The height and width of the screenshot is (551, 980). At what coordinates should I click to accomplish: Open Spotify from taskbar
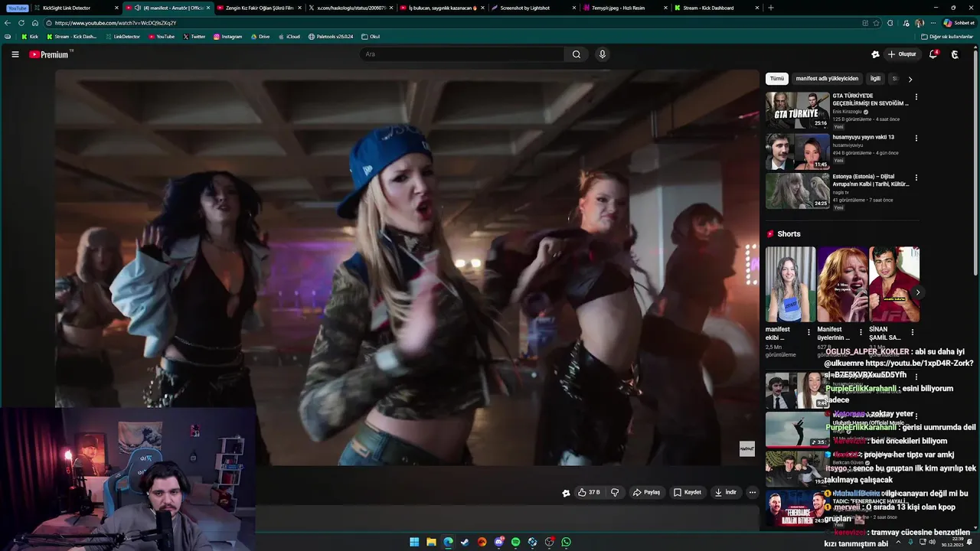(x=515, y=542)
